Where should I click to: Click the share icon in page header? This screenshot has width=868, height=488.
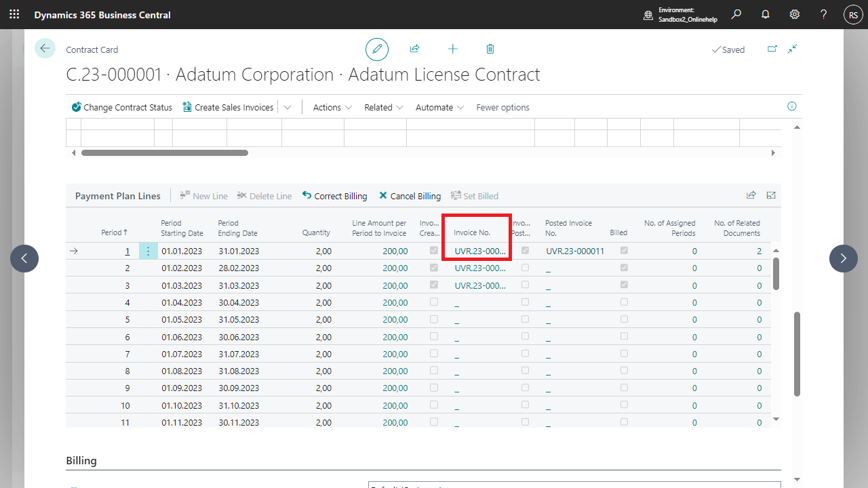click(x=414, y=49)
